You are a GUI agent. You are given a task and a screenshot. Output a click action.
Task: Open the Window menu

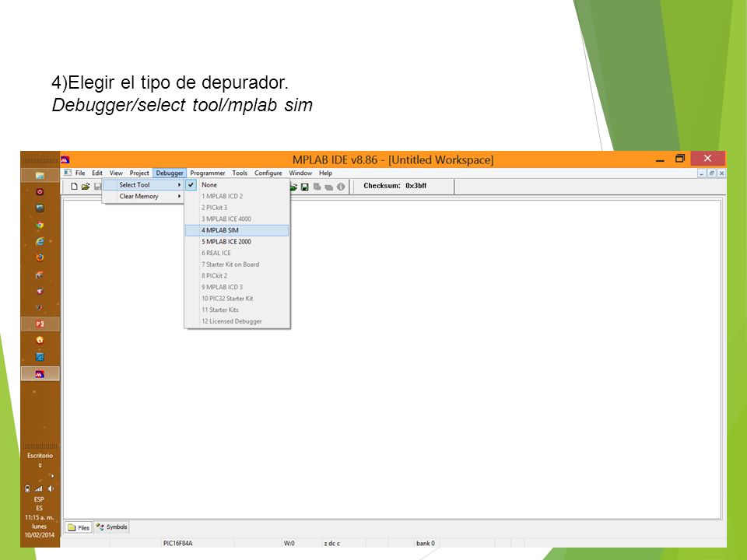(x=300, y=173)
